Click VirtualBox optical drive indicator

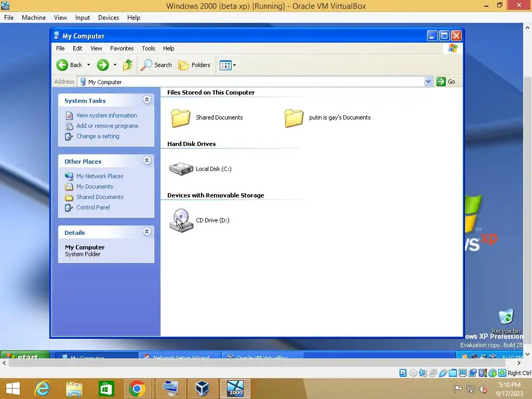pyautogui.click(x=413, y=373)
